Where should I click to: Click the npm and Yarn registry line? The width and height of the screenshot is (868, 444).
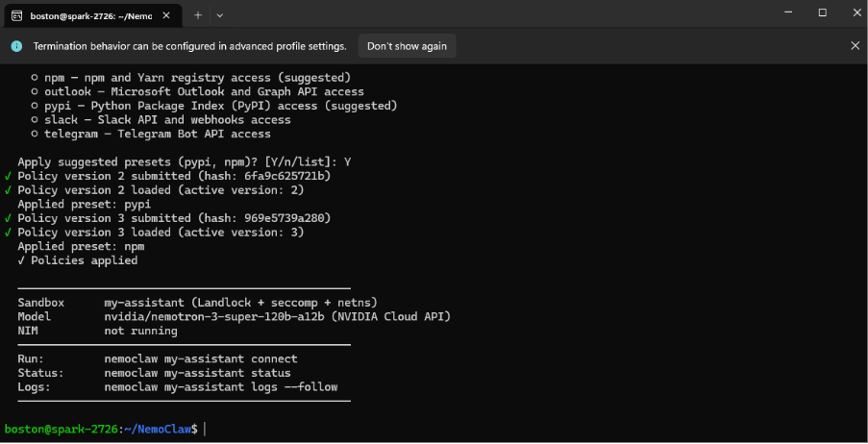point(191,78)
